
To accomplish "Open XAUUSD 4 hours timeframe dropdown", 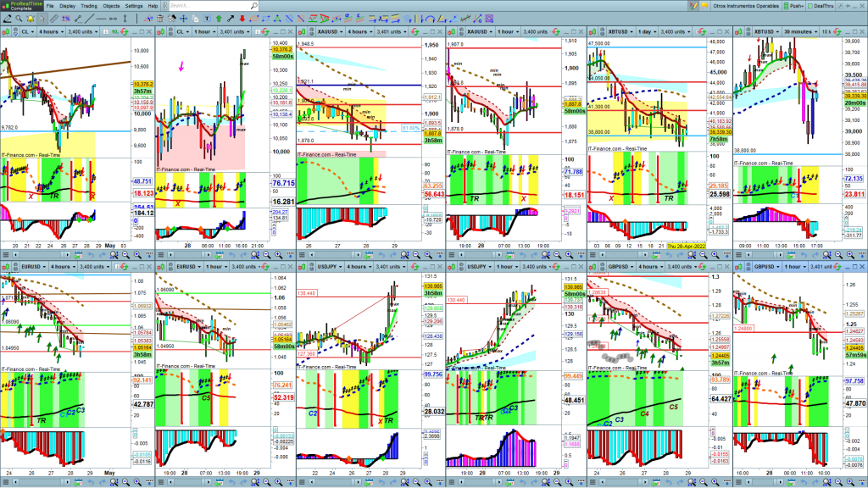I will tap(357, 31).
